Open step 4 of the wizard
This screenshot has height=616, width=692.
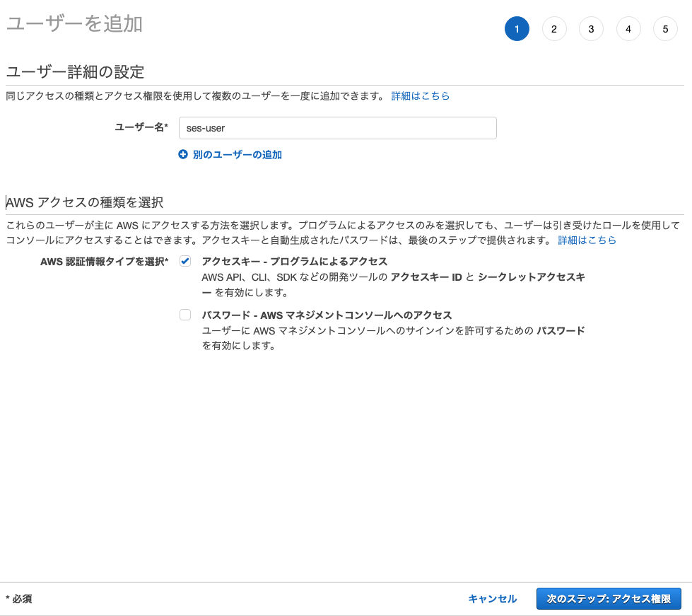click(628, 29)
